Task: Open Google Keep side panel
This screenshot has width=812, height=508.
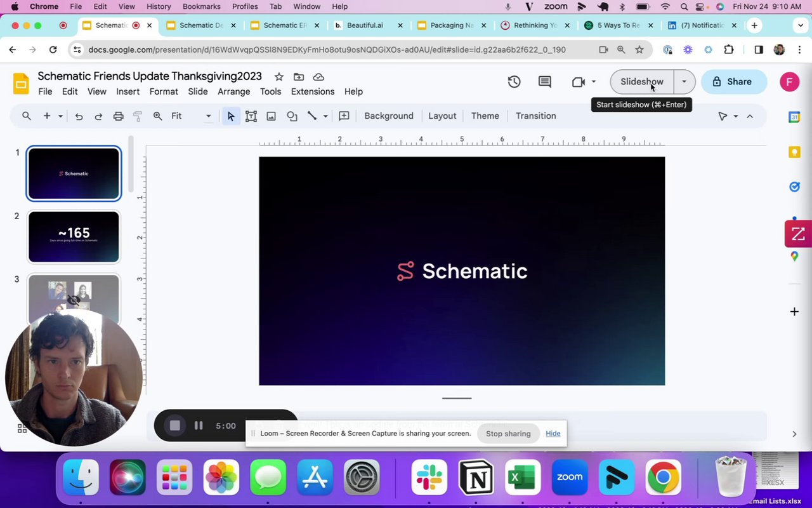Action: click(x=794, y=152)
